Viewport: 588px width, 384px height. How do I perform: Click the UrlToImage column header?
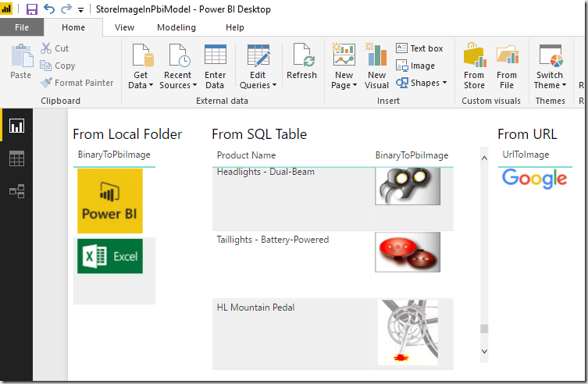[526, 155]
